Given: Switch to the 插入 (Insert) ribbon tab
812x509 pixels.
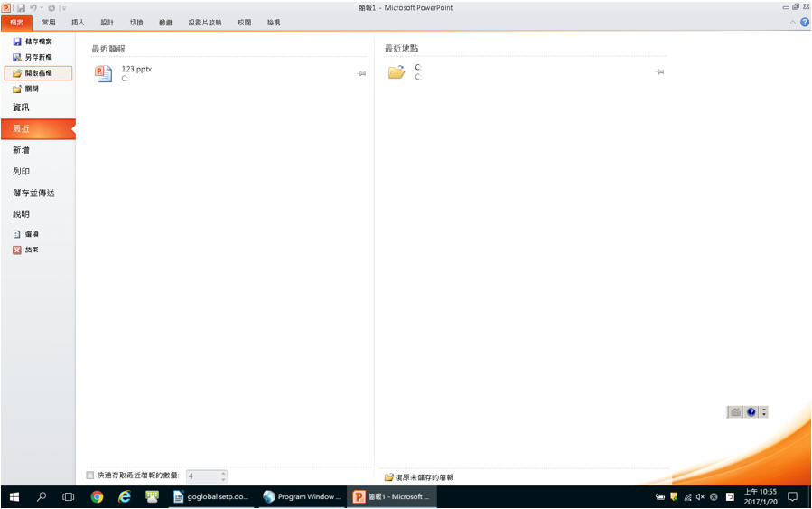Looking at the screenshot, I should (78, 22).
